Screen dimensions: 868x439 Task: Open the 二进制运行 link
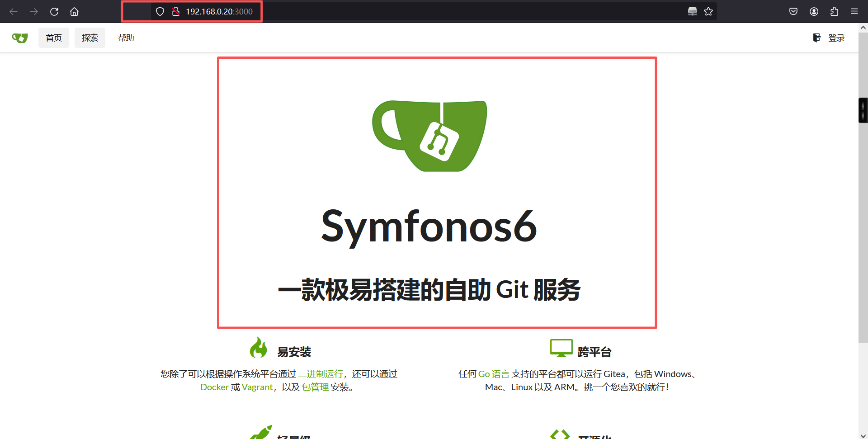click(x=320, y=374)
